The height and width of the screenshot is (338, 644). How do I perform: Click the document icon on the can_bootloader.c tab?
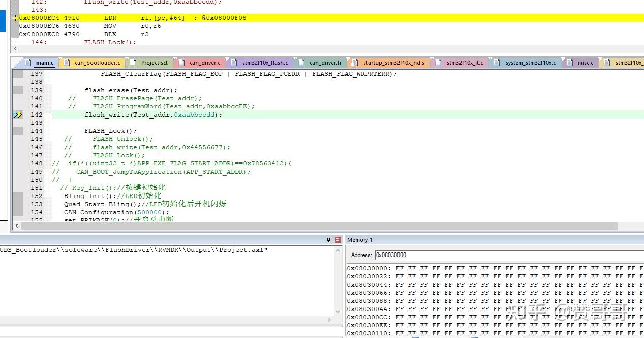click(x=67, y=62)
